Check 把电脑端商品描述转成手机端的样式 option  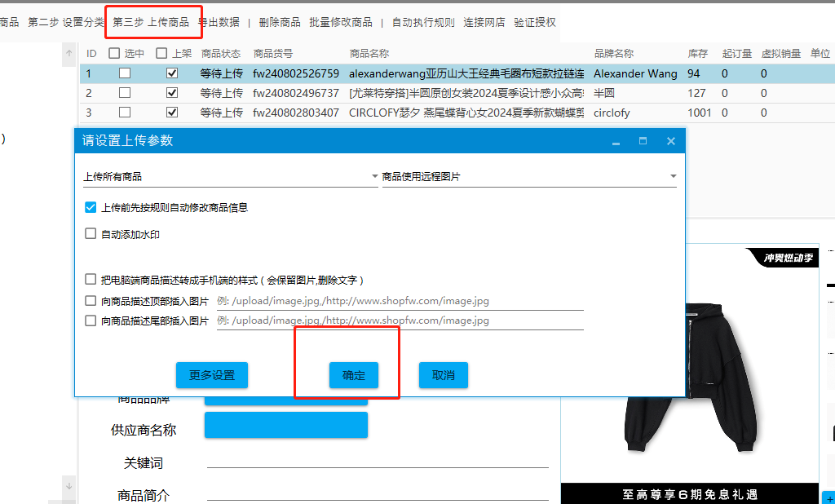click(91, 280)
